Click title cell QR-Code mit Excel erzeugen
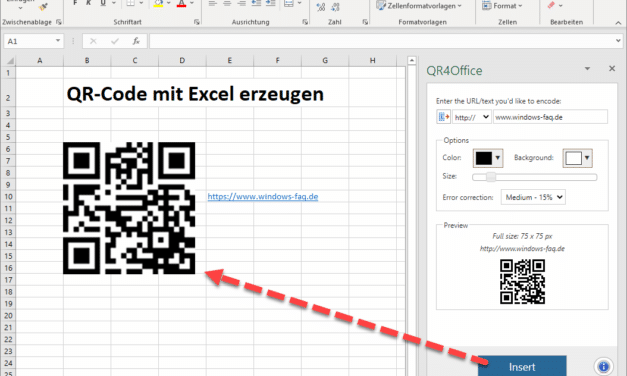Viewport: 627px width, 376px height. (195, 94)
